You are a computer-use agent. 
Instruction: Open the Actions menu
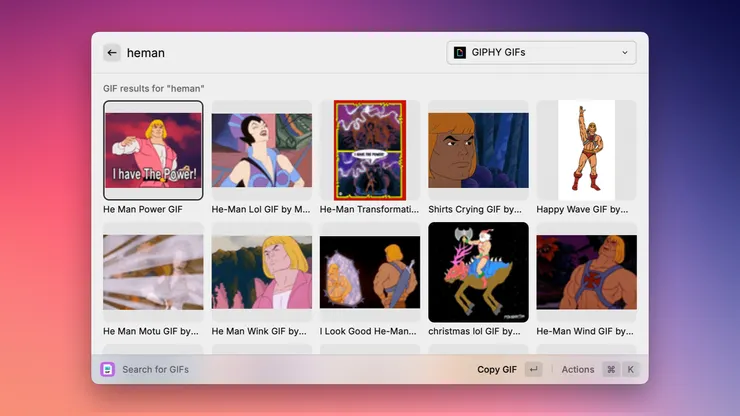[x=578, y=369]
